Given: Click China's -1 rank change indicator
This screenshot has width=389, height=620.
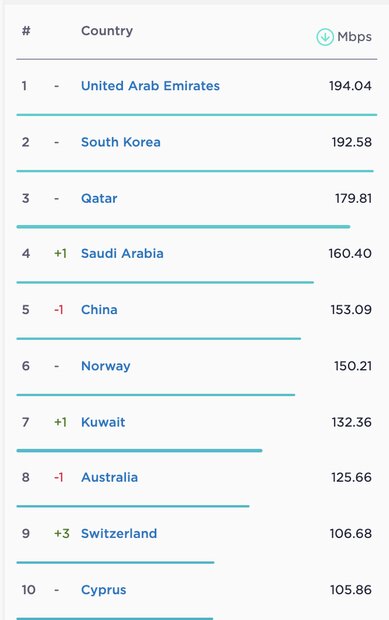Looking at the screenshot, I should 59,310.
